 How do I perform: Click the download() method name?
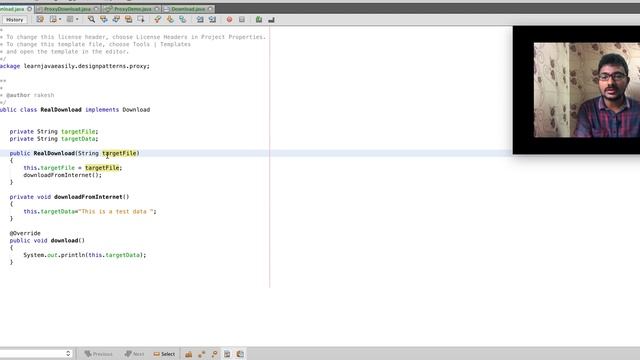click(x=64, y=240)
